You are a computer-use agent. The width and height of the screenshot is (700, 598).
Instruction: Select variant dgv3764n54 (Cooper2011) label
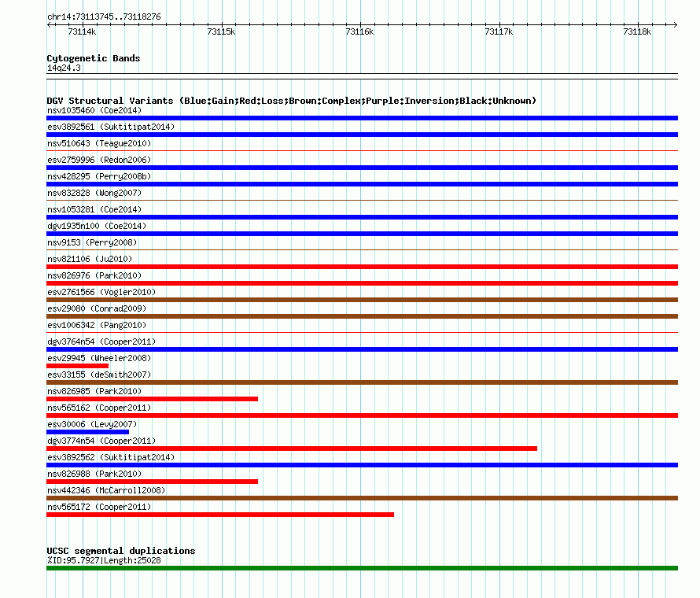(x=101, y=341)
